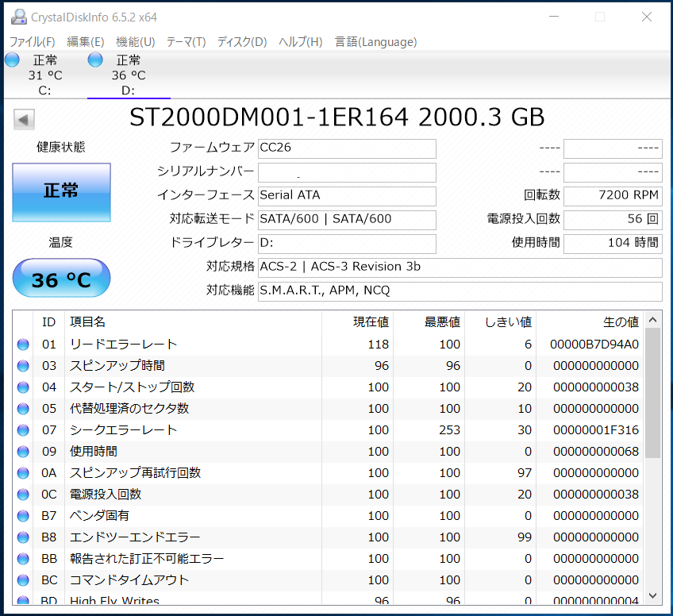673x616 pixels.
Task: Click the status dot for ID 0C 電源投入回数 row
Action: click(x=23, y=495)
